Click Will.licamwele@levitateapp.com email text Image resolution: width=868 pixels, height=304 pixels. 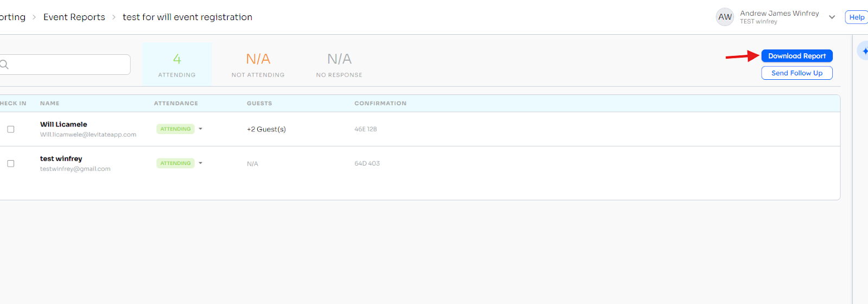pos(88,135)
